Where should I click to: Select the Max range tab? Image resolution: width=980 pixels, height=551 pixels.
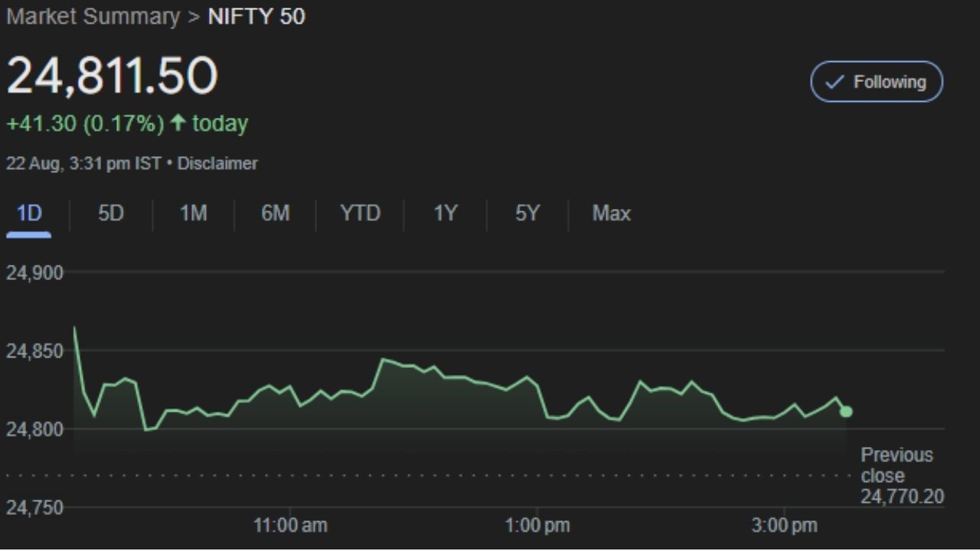[611, 214]
